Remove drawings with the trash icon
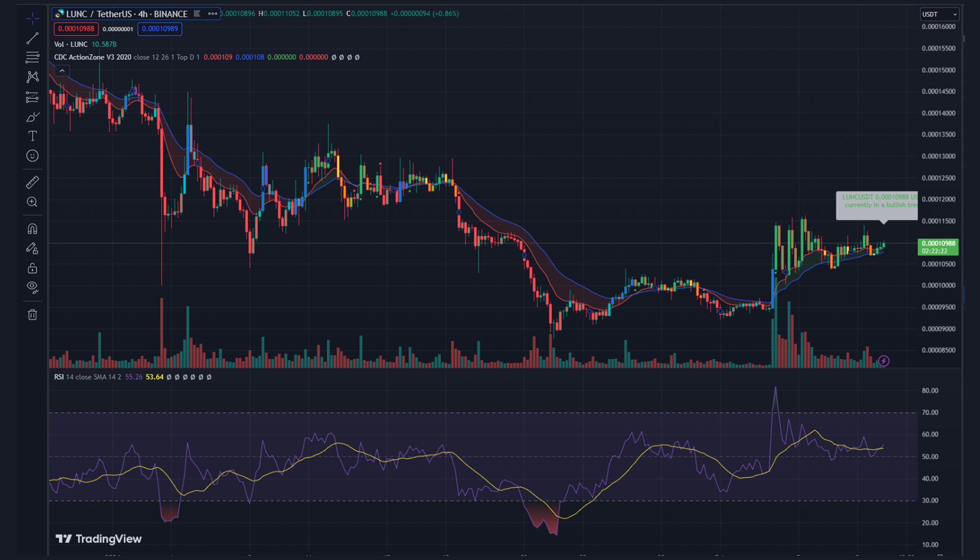This screenshot has height=560, width=980. click(x=32, y=314)
